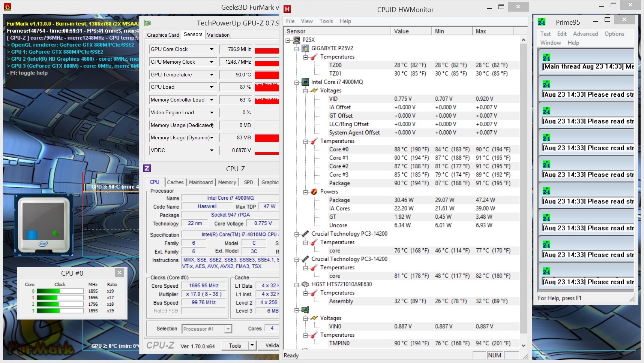Open the Memory Controller Load dropdown

212,100
